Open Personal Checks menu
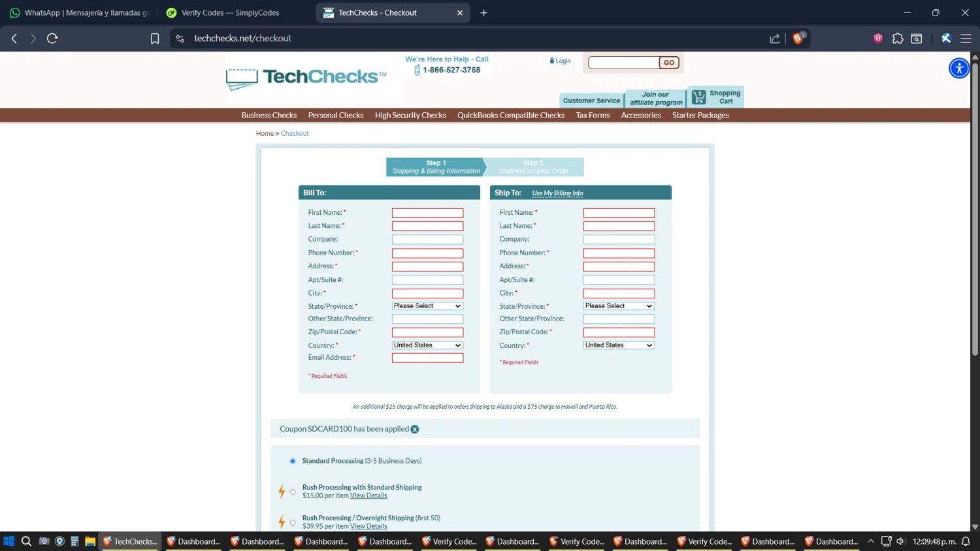Image resolution: width=980 pixels, height=551 pixels. (336, 116)
